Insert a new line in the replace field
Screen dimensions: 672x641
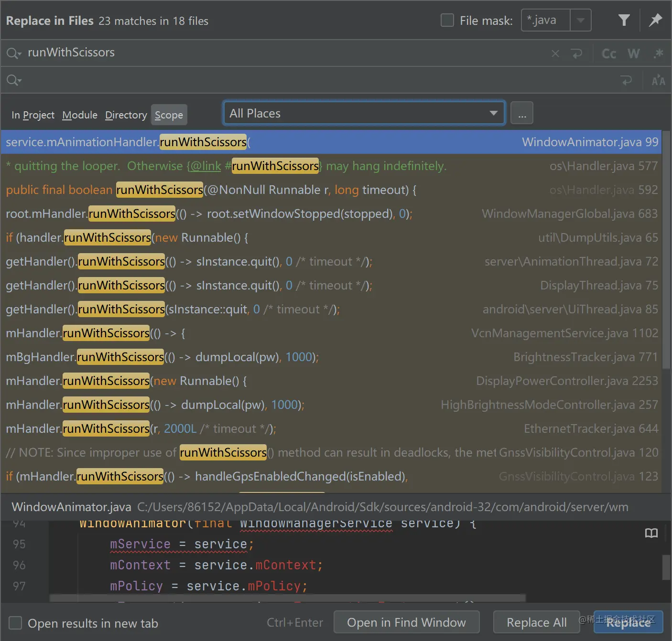(x=626, y=80)
